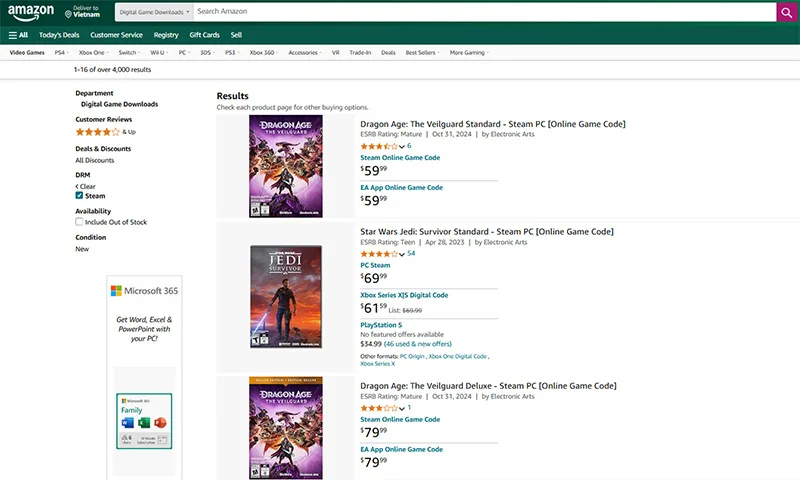Open Dragon Age Veilguard Standard title link
This screenshot has height=480, width=800.
[x=493, y=124]
